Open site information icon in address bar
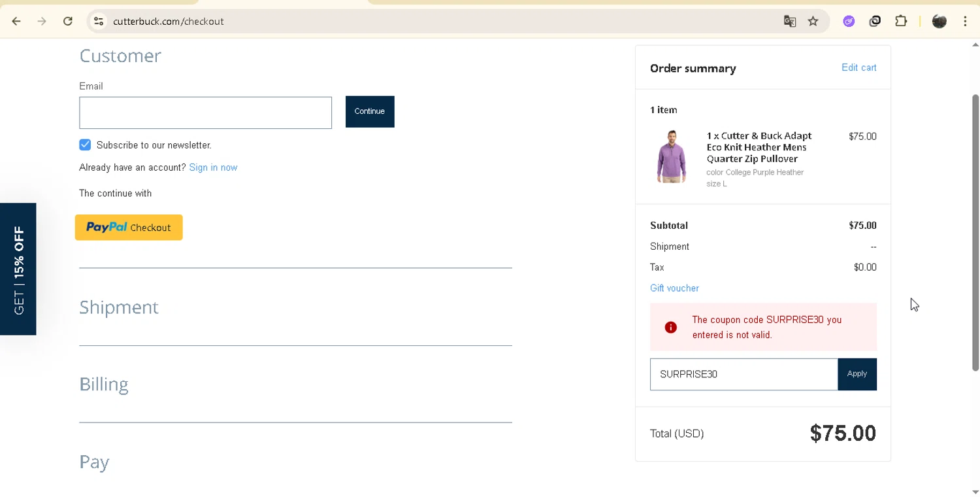980x497 pixels. pos(99,22)
